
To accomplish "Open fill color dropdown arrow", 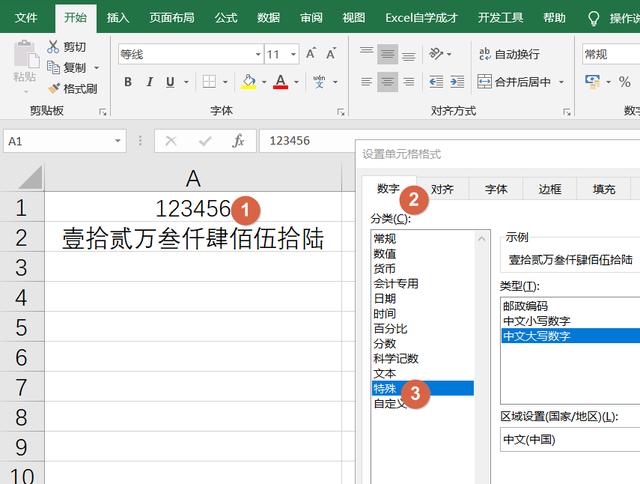I will (x=264, y=82).
